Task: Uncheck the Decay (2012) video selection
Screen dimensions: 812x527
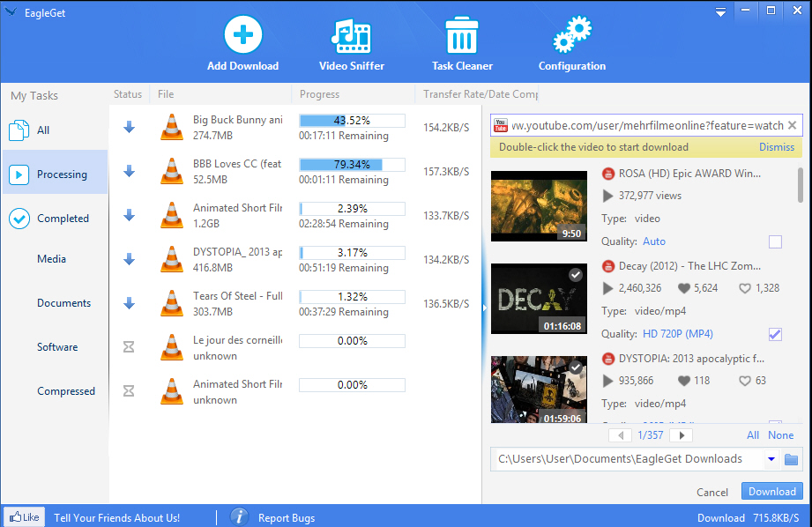Action: pyautogui.click(x=775, y=334)
